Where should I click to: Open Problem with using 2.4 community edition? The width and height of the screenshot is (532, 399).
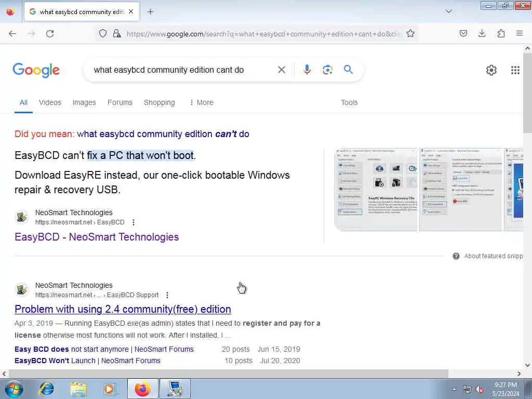click(x=123, y=309)
